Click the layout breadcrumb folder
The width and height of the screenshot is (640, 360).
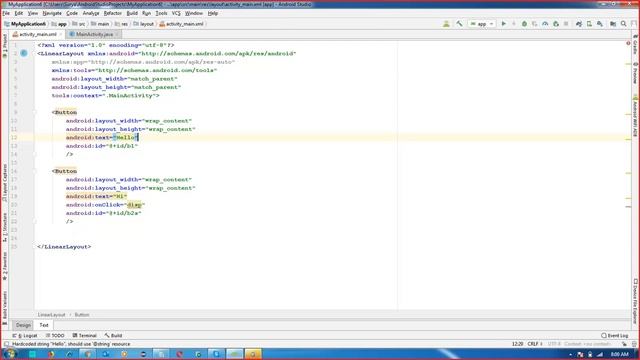coord(143,24)
